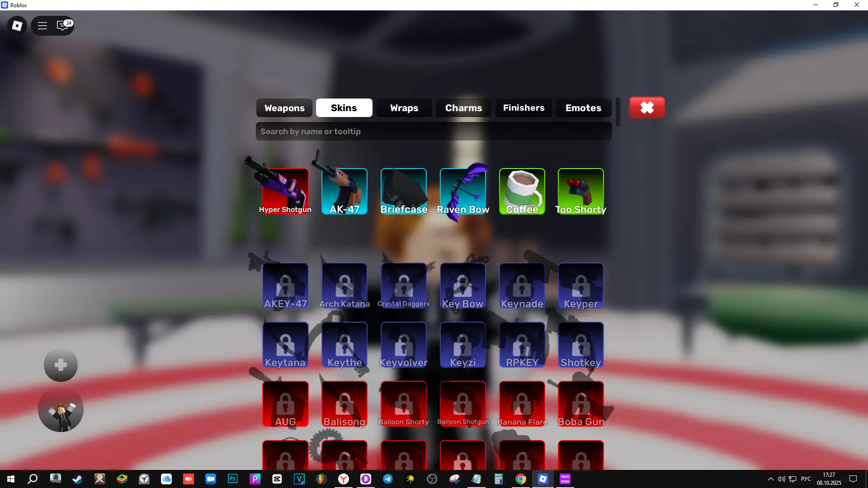This screenshot has height=488, width=868.
Task: Open the Charms tab
Action: click(x=463, y=108)
